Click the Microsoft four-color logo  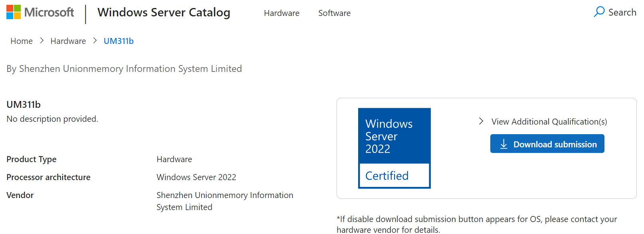click(x=14, y=12)
